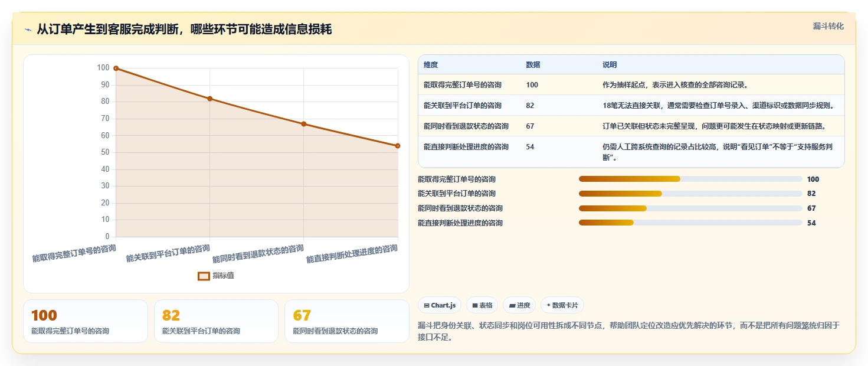This screenshot has height=366, width=868.
Task: Click x-axis label 能取得完整订单号的咨询
Action: click(74, 253)
